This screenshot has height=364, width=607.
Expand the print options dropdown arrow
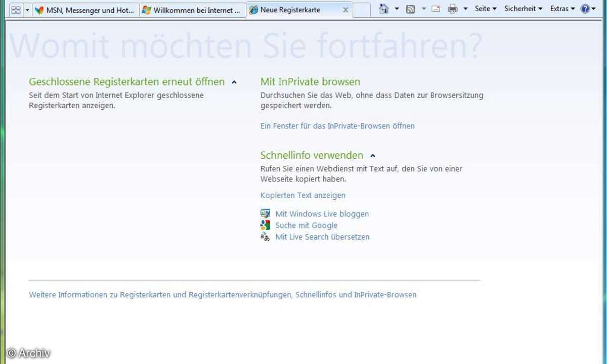(x=465, y=9)
